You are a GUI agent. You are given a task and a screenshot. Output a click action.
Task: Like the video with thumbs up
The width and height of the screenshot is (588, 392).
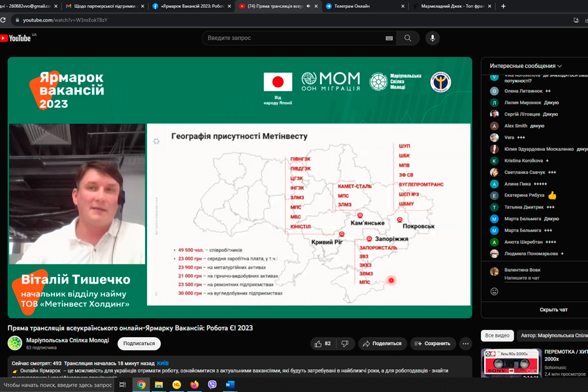click(x=323, y=343)
